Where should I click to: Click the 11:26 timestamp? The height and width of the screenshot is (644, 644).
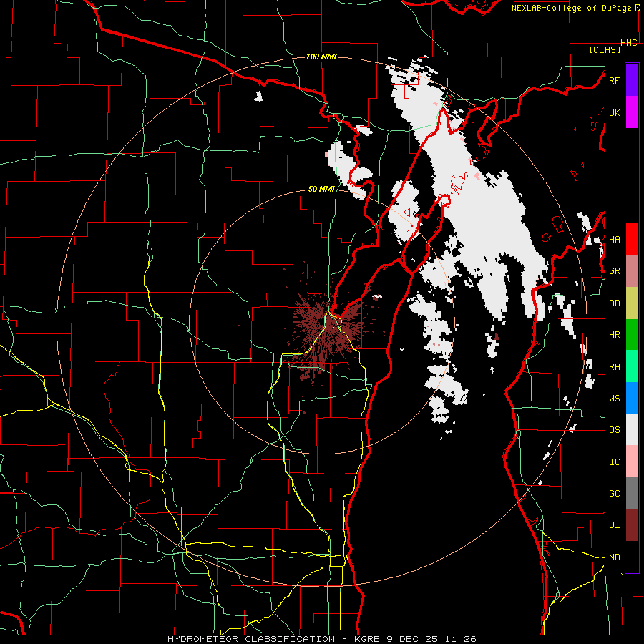pos(462,639)
